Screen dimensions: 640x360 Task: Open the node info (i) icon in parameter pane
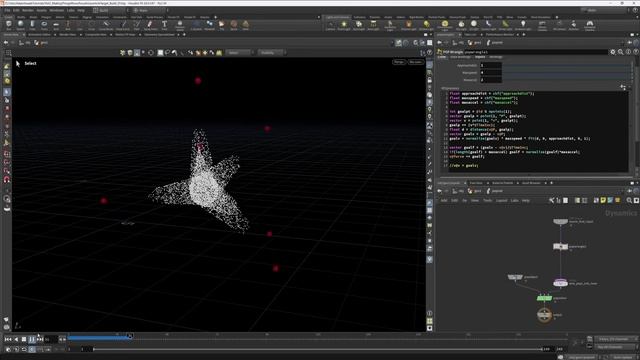pos(628,52)
